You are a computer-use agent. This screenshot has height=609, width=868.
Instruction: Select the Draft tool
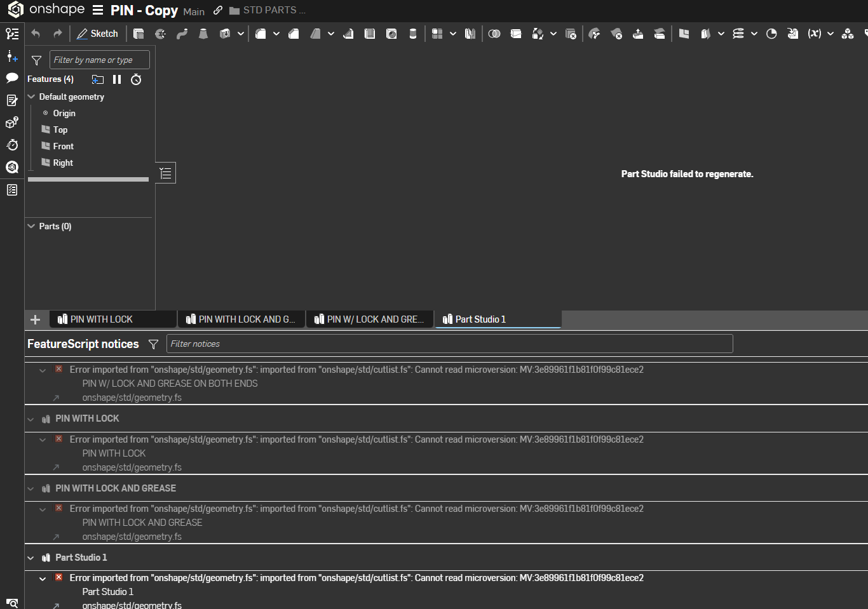[x=315, y=34]
